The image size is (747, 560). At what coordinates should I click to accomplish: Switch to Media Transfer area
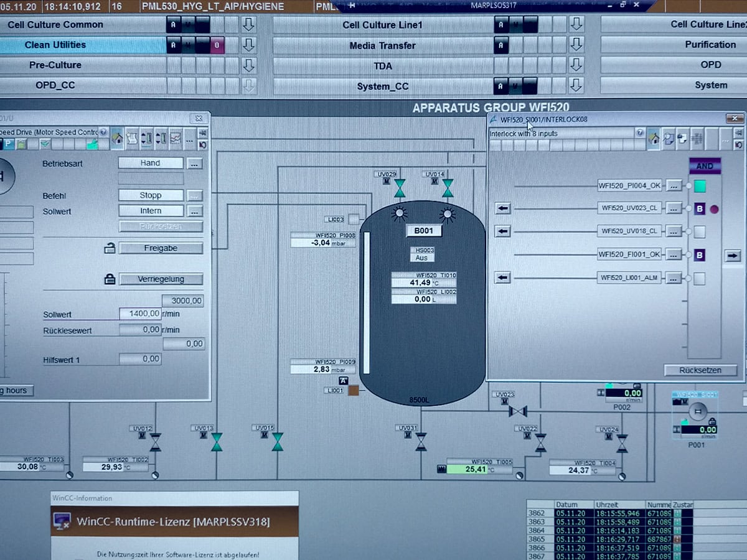tap(382, 45)
